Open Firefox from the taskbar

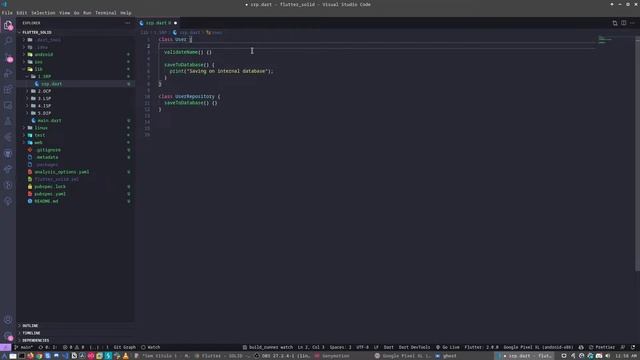click(x=30, y=356)
